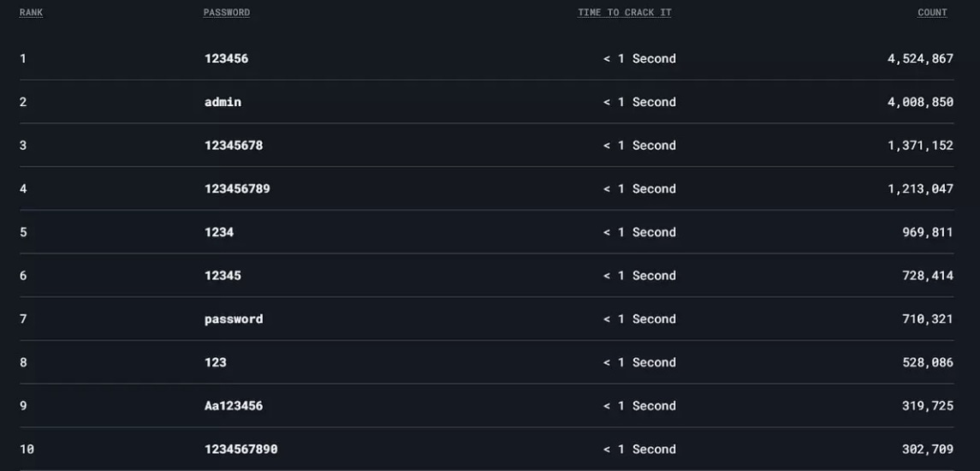Screen dimensions: 980x471
Task: Sort by the PASSWORD column header
Action: tap(226, 13)
